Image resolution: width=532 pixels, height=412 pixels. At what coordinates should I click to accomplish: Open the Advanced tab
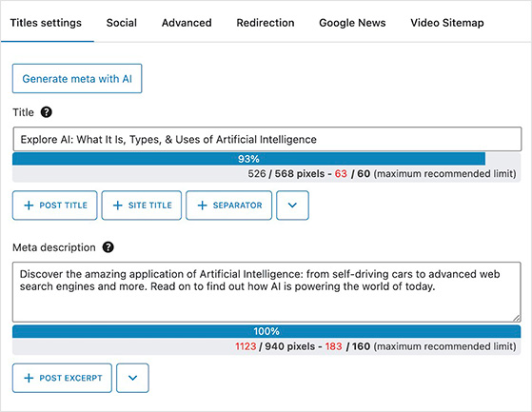coord(187,23)
